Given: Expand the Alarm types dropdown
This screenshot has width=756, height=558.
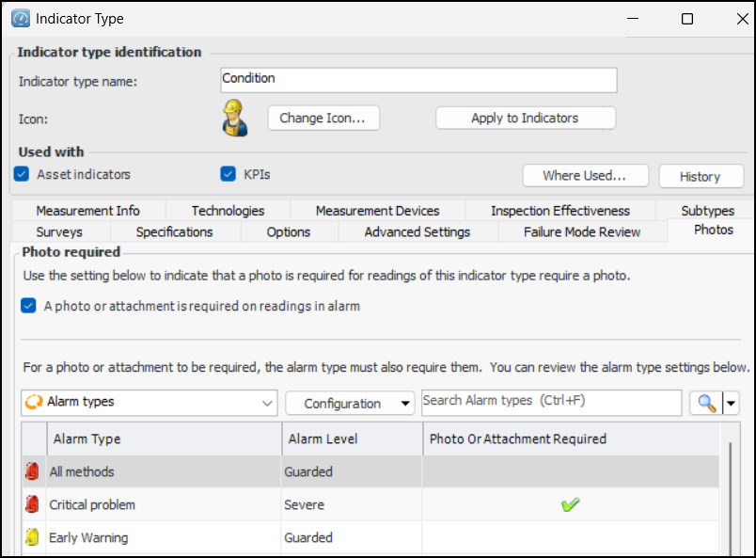Looking at the screenshot, I should coord(266,403).
